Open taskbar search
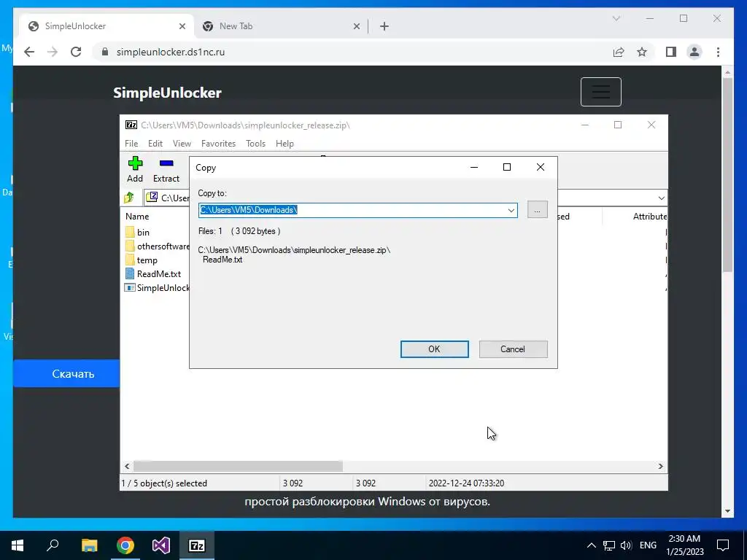The image size is (747, 560). pos(53,545)
